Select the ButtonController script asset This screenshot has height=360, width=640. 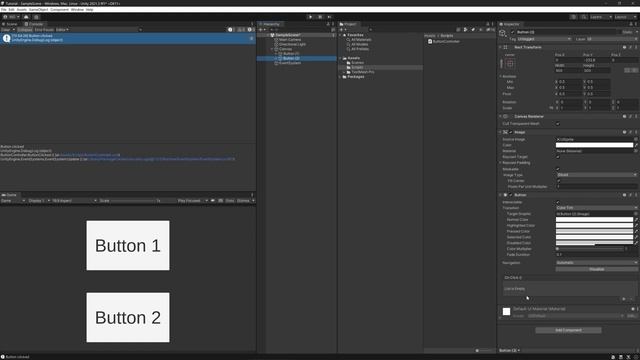tap(443, 41)
